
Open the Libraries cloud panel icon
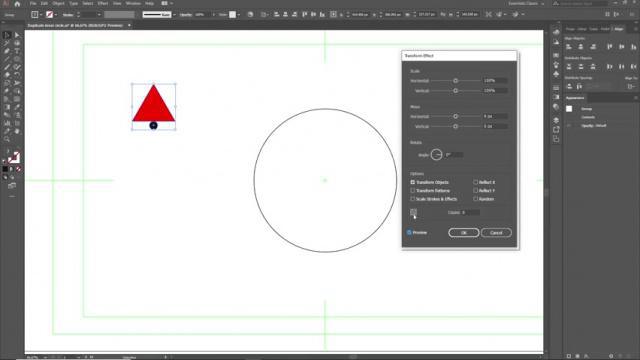coord(556,32)
